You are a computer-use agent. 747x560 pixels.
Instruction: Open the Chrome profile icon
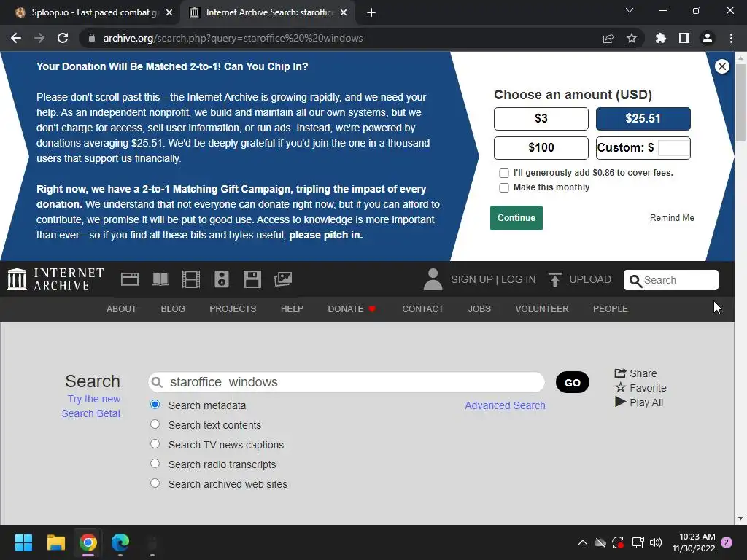(708, 38)
